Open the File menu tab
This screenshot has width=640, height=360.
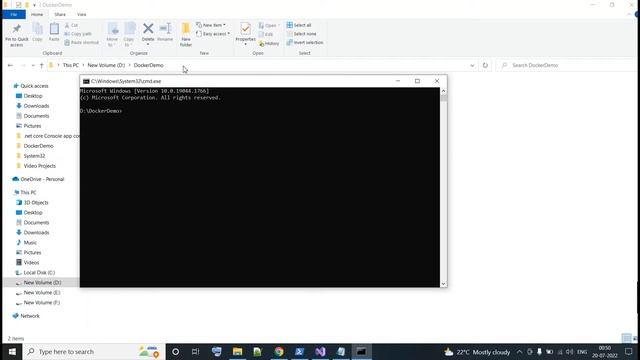[x=14, y=14]
